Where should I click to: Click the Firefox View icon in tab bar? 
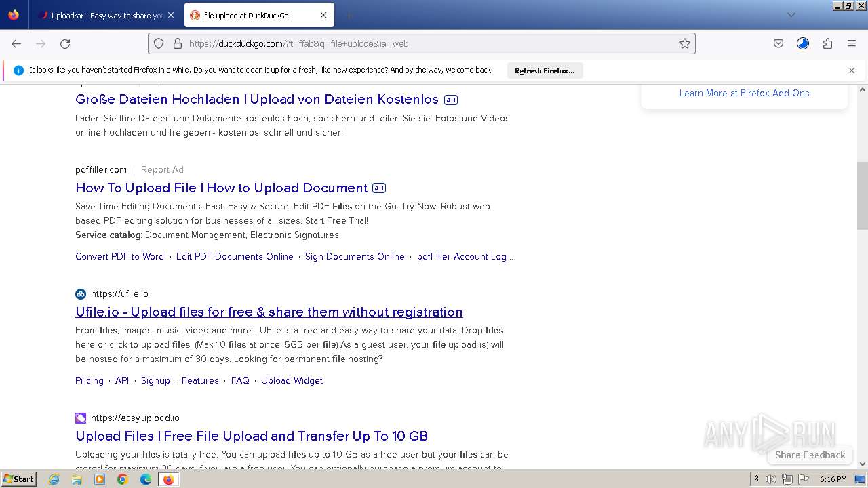click(x=14, y=15)
